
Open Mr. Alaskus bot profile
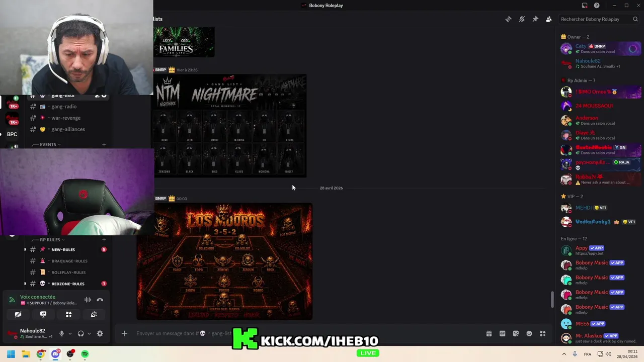coord(601,338)
